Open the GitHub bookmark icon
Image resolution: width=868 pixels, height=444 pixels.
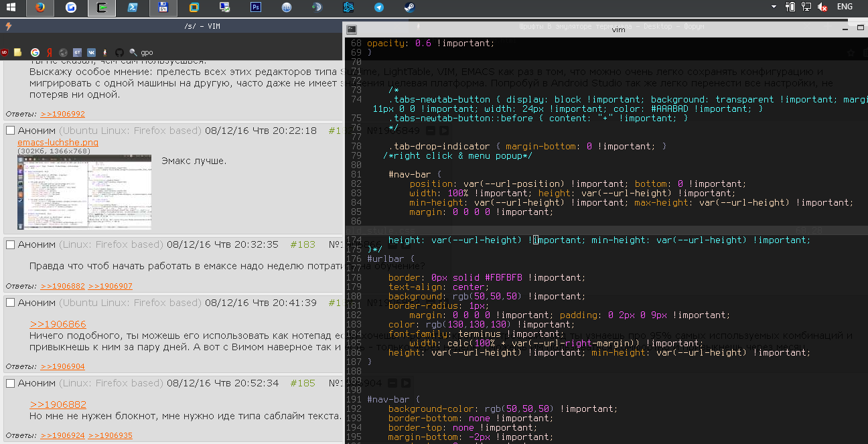coord(119,52)
